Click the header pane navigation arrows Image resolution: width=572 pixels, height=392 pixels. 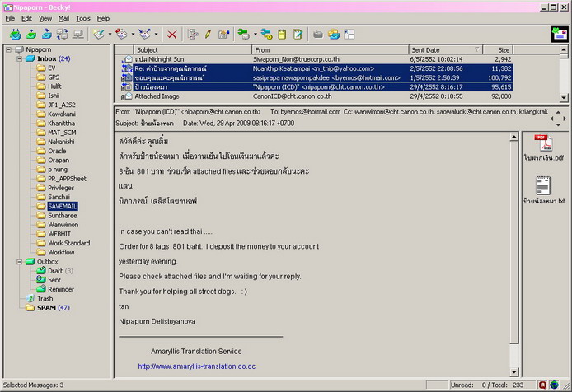pyautogui.click(x=558, y=118)
